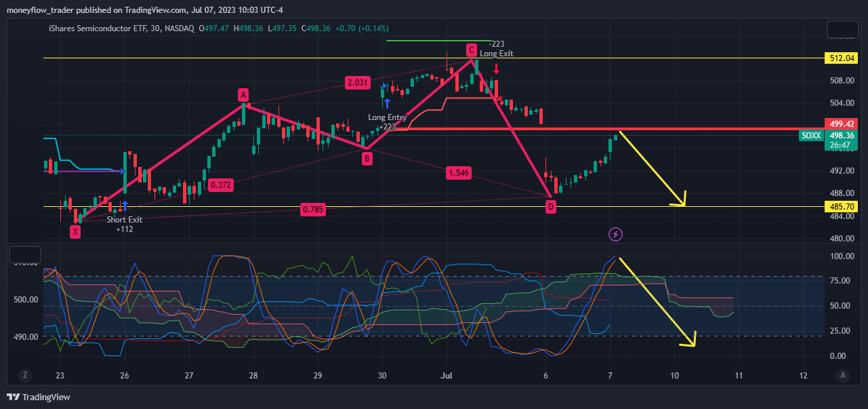
Task: Select the B pattern point label
Action: click(367, 159)
